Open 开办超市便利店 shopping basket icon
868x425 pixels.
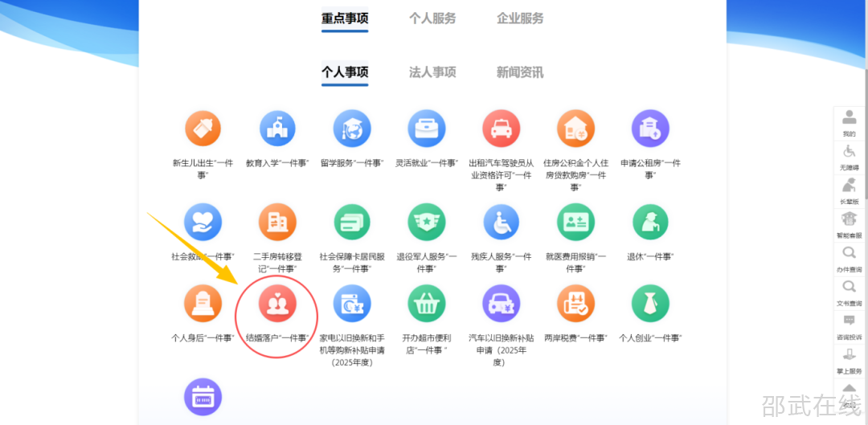point(426,303)
